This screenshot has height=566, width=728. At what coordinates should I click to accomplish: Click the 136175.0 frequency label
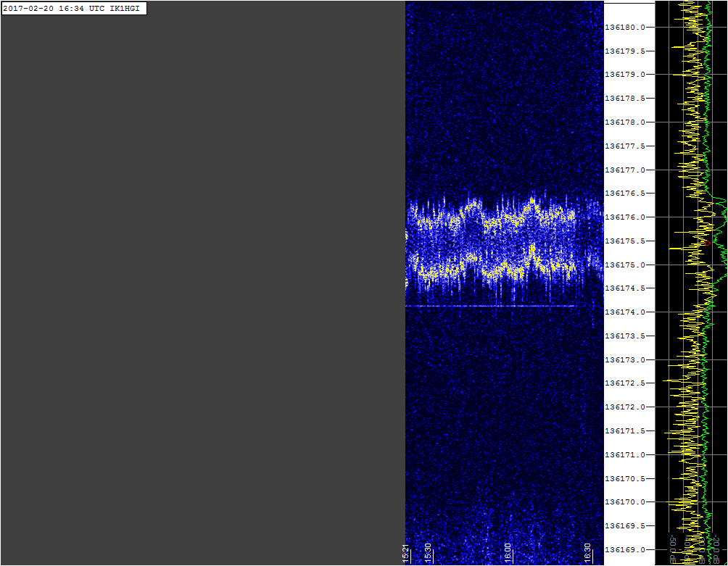point(625,265)
